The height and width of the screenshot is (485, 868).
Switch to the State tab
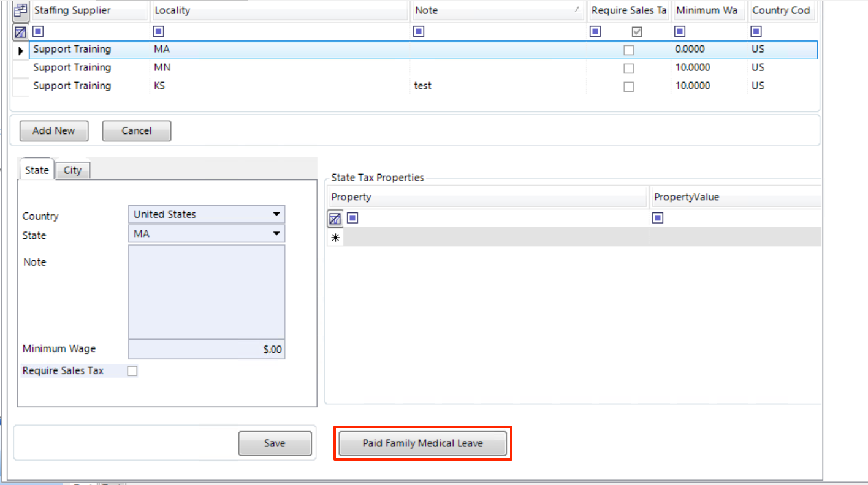[37, 170]
